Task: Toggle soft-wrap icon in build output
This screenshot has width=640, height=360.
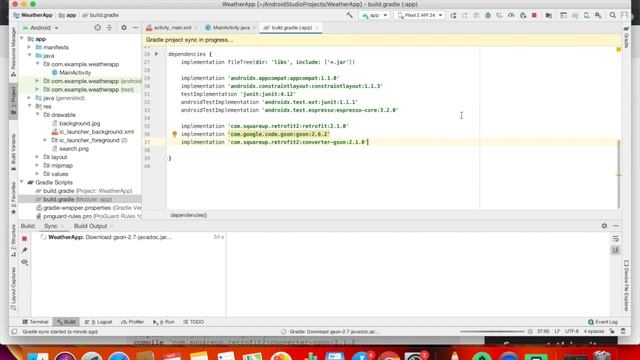Action: (616, 239)
